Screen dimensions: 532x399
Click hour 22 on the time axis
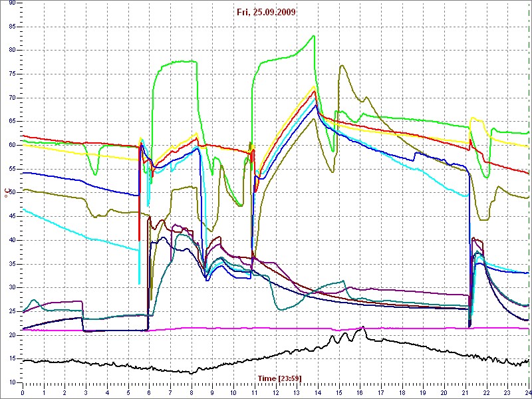coord(486,392)
